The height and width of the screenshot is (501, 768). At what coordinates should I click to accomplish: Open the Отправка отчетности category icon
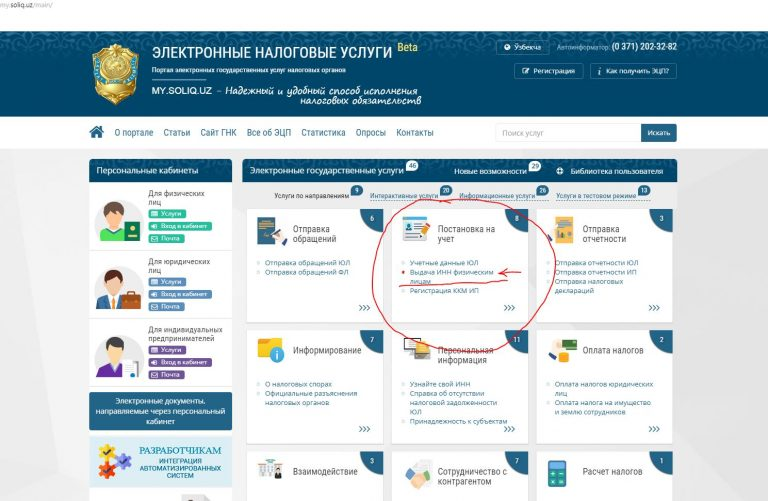[562, 230]
